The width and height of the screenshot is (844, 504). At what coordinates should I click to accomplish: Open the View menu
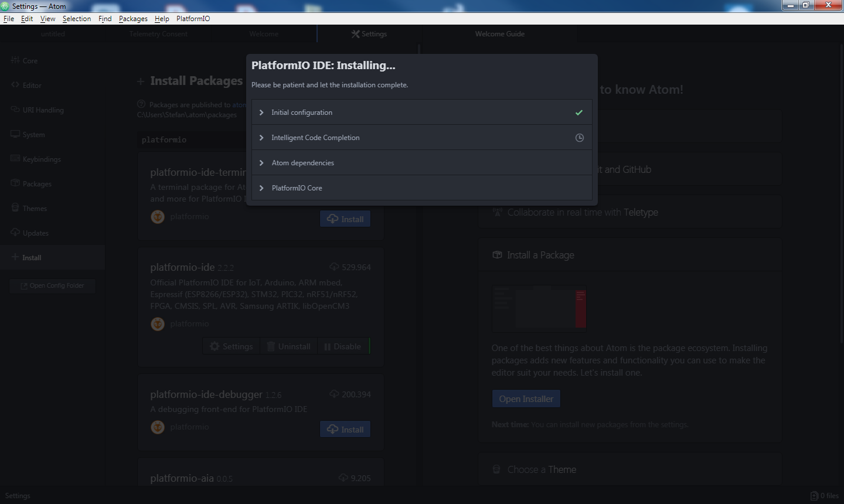click(48, 19)
